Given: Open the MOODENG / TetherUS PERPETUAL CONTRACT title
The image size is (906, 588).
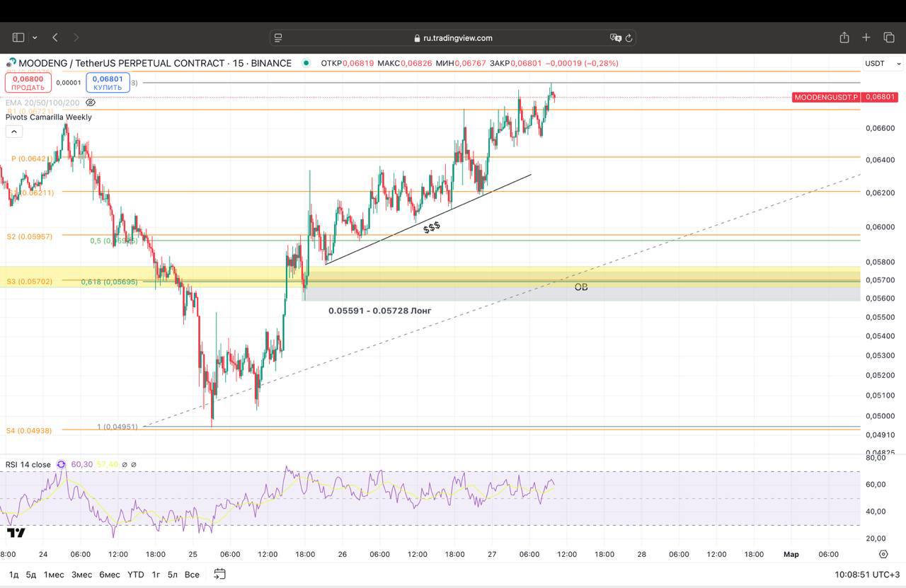Looking at the screenshot, I should [x=155, y=63].
